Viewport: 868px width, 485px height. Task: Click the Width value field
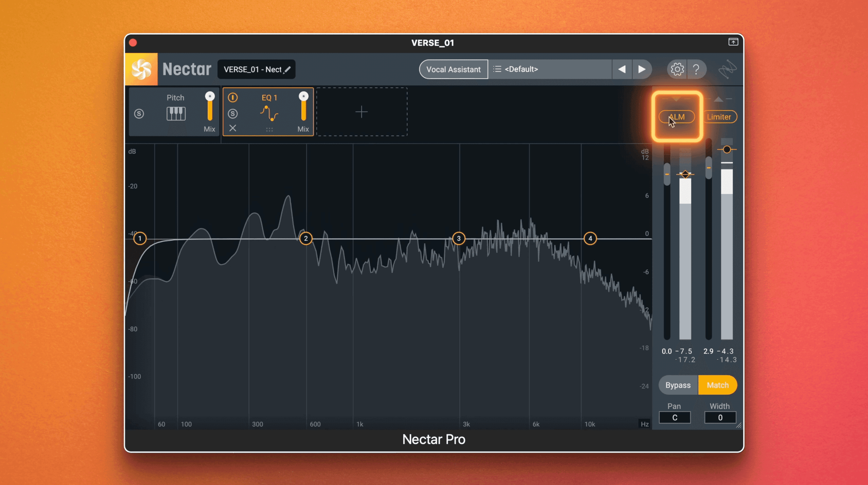pos(720,417)
